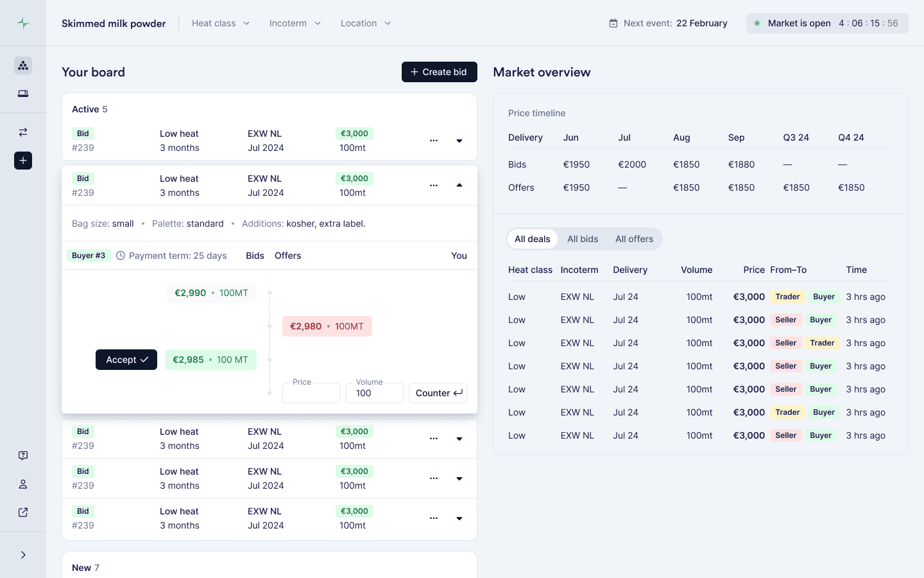This screenshot has width=924, height=578.
Task: Accept the €2,985 offer
Action: (x=126, y=360)
